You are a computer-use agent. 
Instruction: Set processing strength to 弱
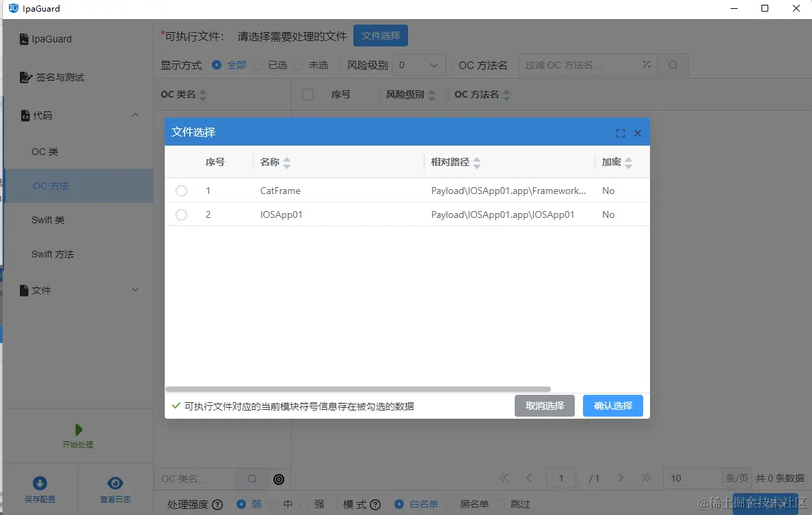[x=241, y=504]
